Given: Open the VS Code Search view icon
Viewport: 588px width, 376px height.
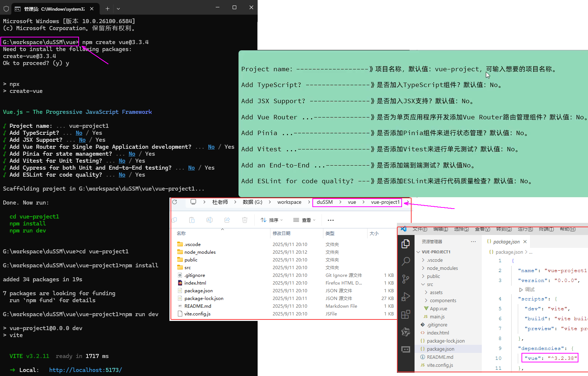Looking at the screenshot, I should pyautogui.click(x=406, y=261).
